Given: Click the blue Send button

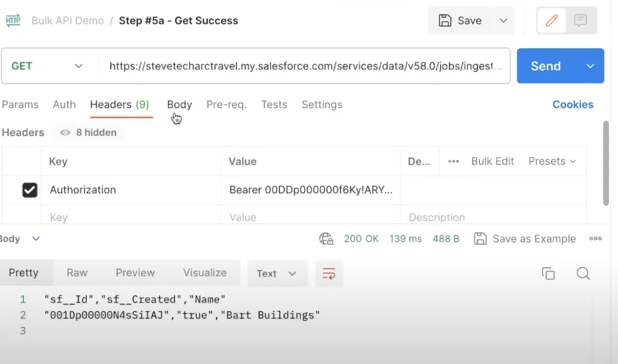Looking at the screenshot, I should coord(545,66).
